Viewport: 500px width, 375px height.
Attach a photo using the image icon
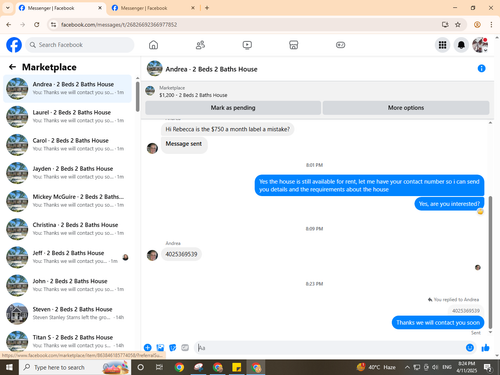(160, 348)
